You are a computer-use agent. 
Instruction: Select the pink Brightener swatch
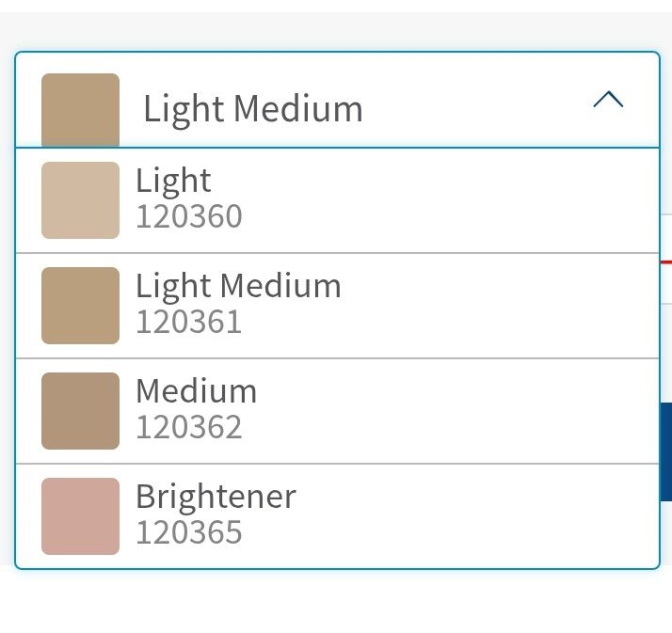[80, 516]
